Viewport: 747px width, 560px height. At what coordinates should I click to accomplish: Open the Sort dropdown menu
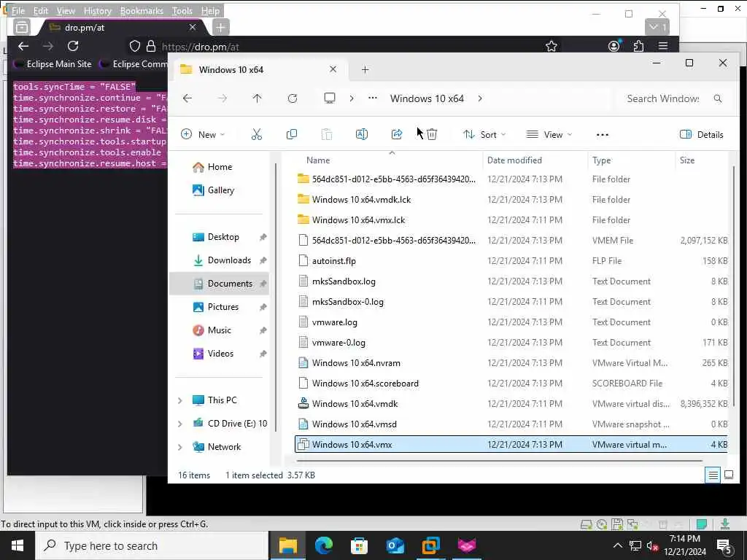point(484,135)
